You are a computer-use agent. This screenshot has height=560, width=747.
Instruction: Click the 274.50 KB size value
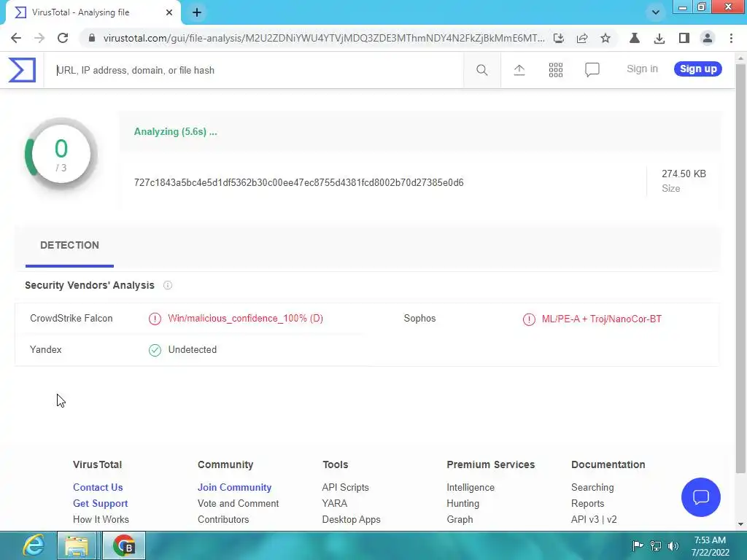click(x=684, y=174)
